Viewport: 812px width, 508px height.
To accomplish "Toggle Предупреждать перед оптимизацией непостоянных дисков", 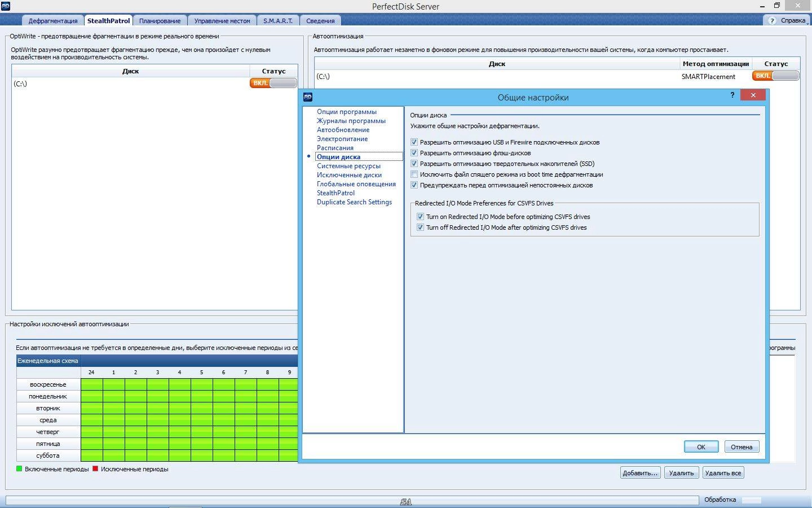I will (x=414, y=185).
